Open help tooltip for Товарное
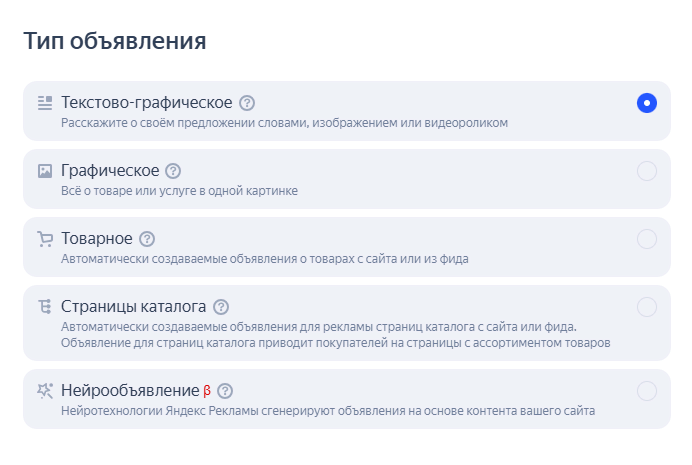This screenshot has width=692, height=465. 147,239
